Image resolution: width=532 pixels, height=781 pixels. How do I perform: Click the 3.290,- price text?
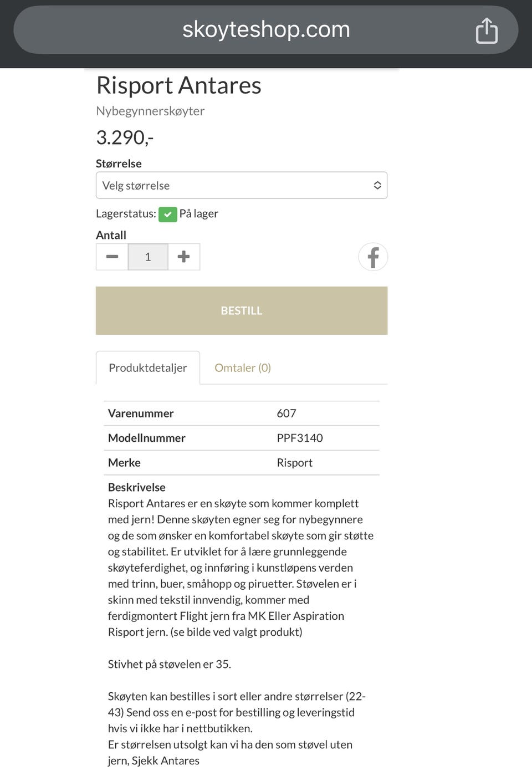(125, 137)
